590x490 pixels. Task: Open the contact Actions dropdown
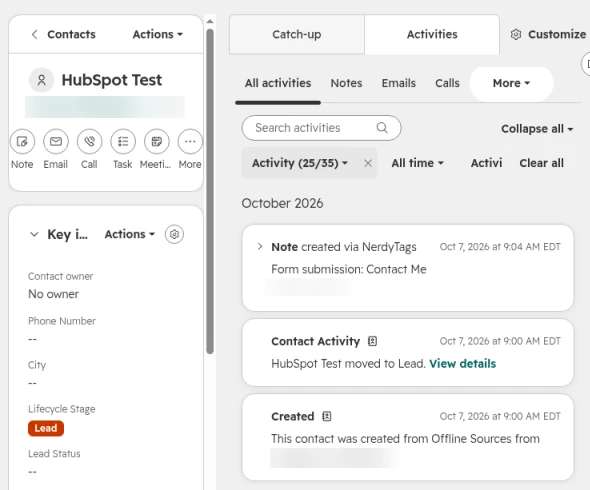(158, 34)
